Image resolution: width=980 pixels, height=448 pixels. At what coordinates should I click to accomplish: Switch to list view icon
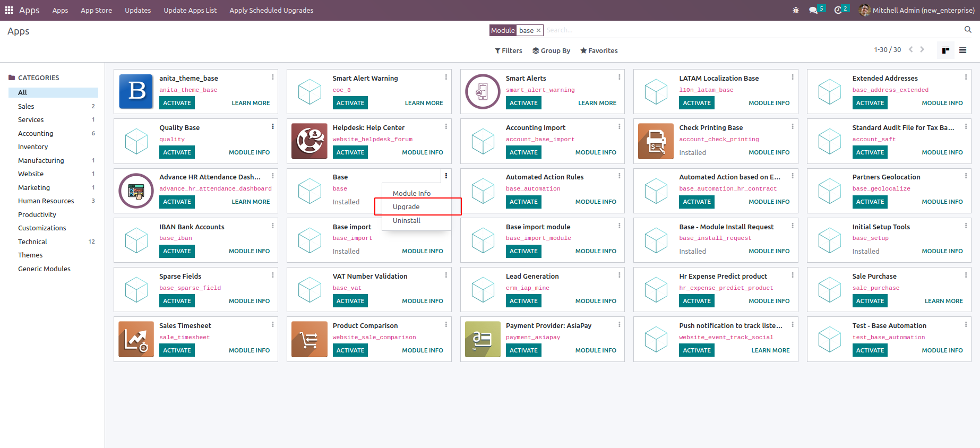tap(962, 50)
